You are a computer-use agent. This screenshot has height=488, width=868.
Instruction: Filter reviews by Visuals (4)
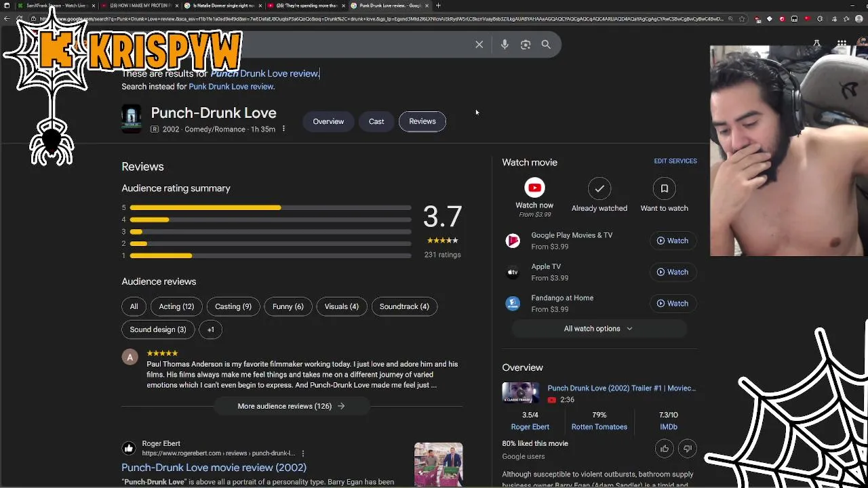[x=341, y=306]
